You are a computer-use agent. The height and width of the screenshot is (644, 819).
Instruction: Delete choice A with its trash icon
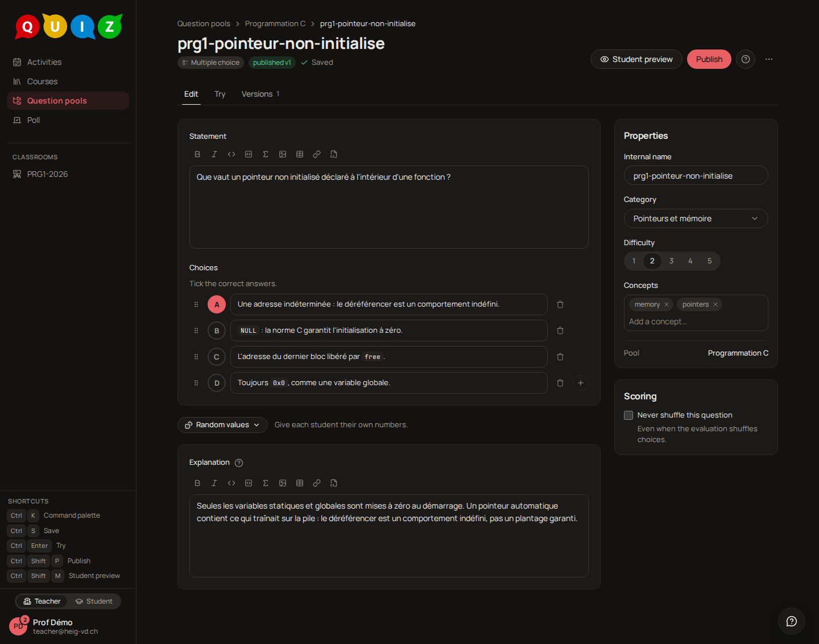click(x=560, y=304)
